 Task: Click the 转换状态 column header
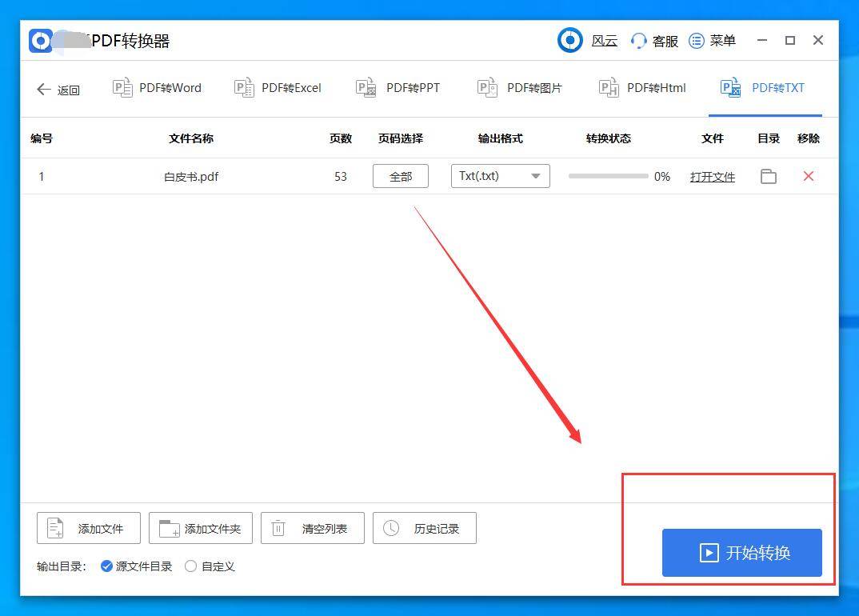point(608,138)
